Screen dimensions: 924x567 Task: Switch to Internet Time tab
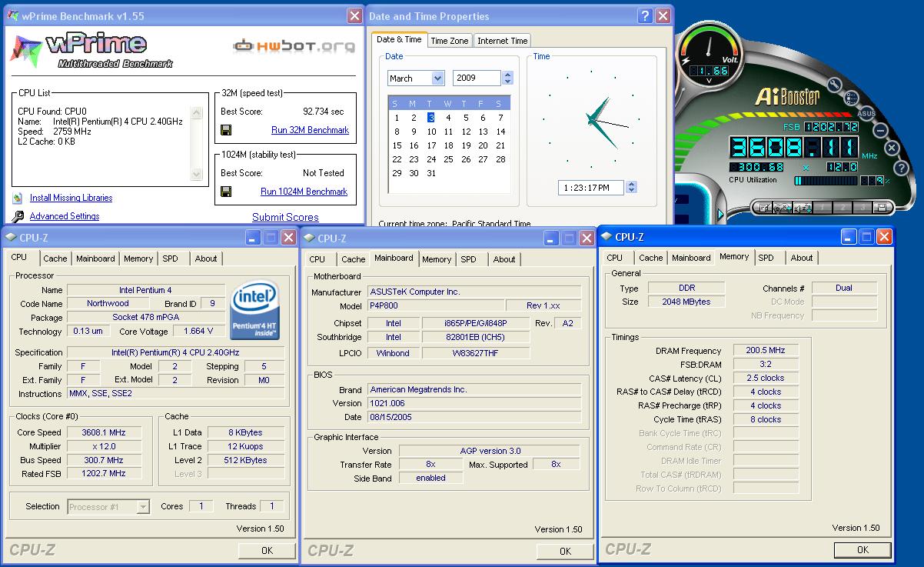tap(503, 41)
